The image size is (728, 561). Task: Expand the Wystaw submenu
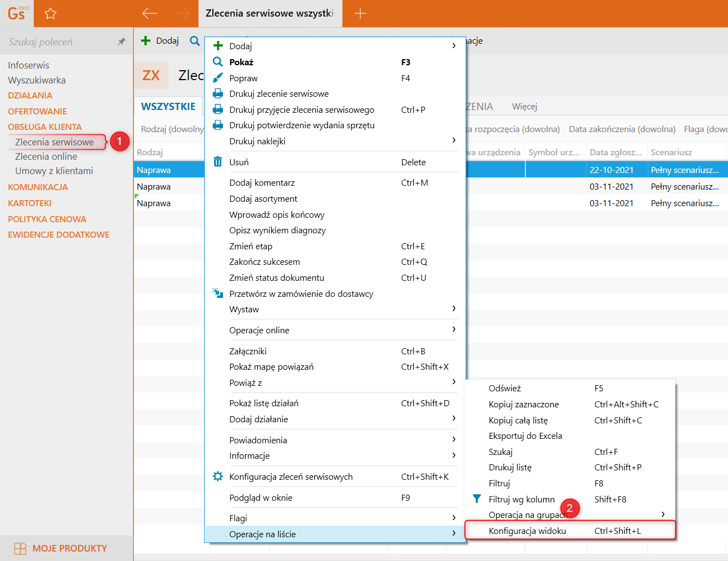454,308
